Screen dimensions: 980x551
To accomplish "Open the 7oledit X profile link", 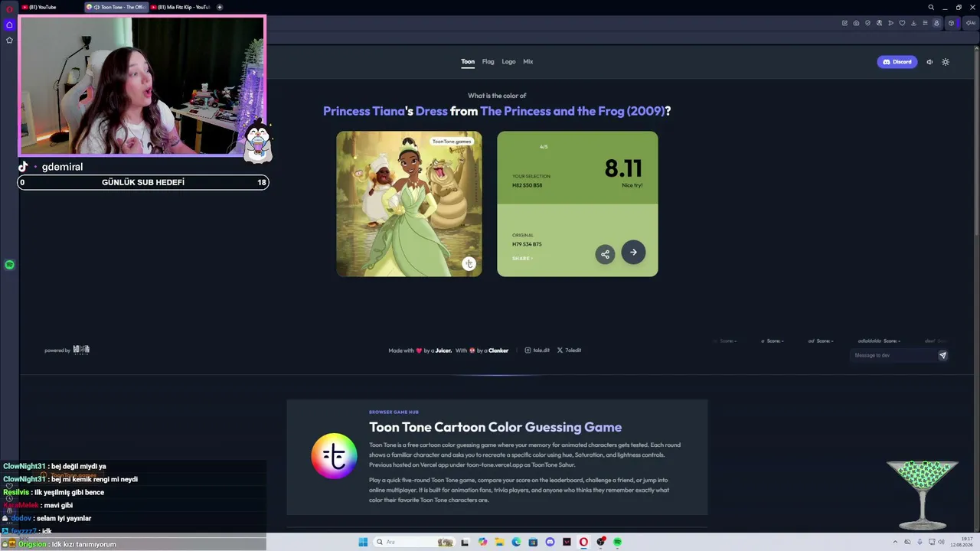I will pos(569,350).
